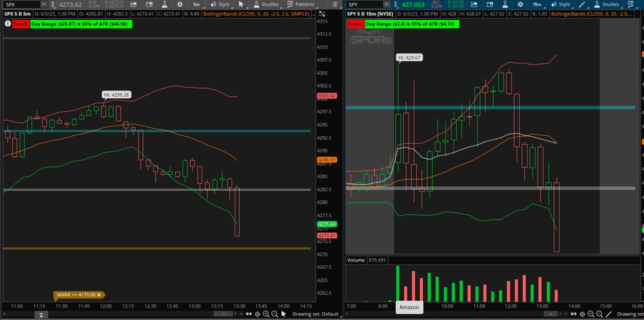The height and width of the screenshot is (320, 644).
Task: Click the SPY symbol input field
Action: coord(365,4)
